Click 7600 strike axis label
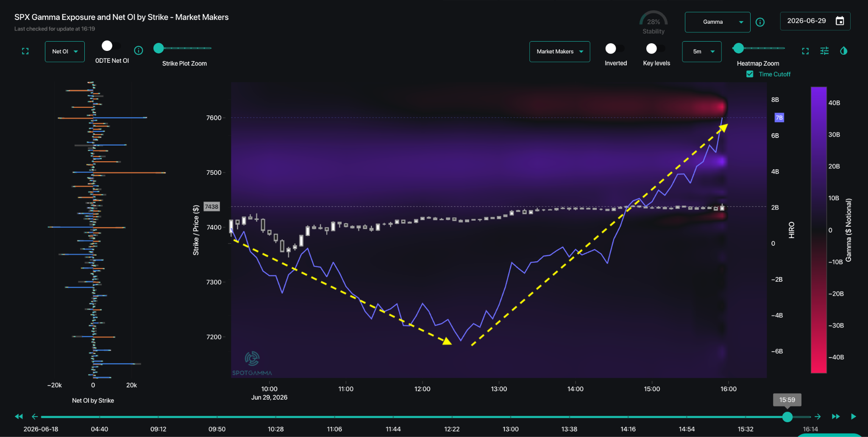The width and height of the screenshot is (868, 437). point(214,118)
